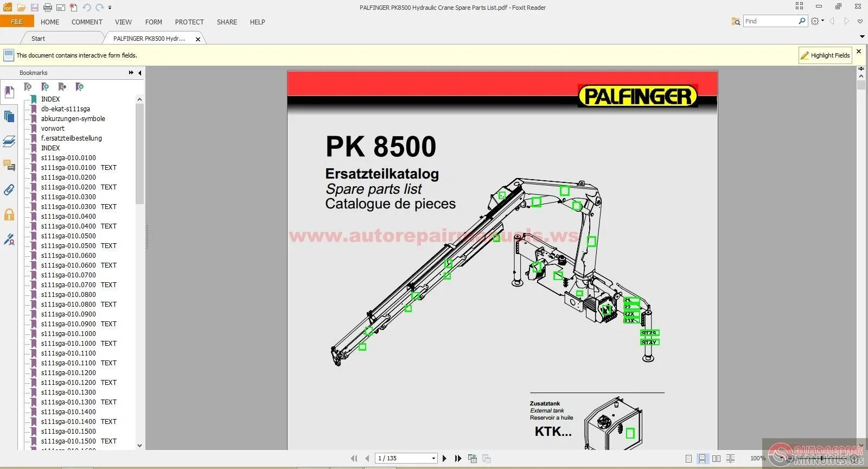Click the next search result arrow
The width and height of the screenshot is (868, 469).
click(846, 21)
